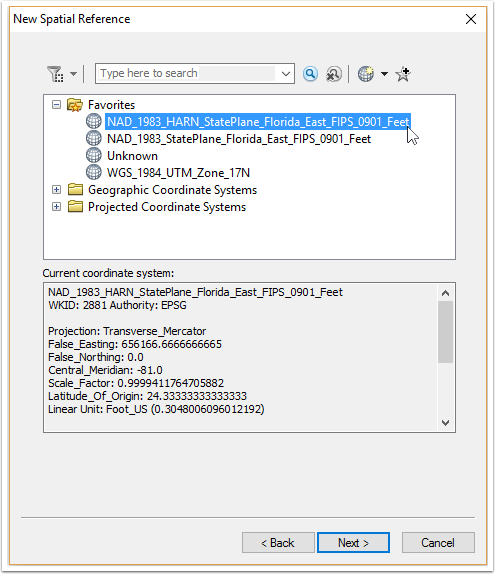This screenshot has width=495, height=574.
Task: Expand the search history dropdown arrow
Action: pyautogui.click(x=286, y=74)
